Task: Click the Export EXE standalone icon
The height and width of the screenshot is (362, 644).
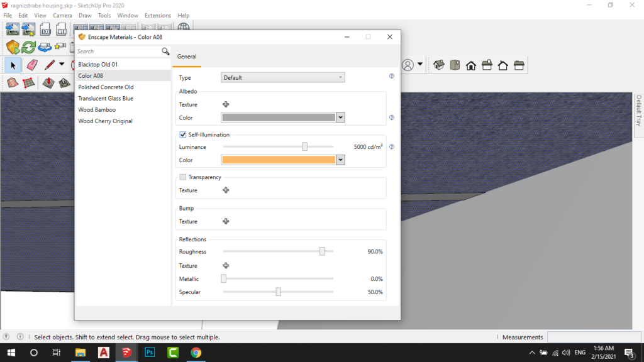Action: click(45, 29)
